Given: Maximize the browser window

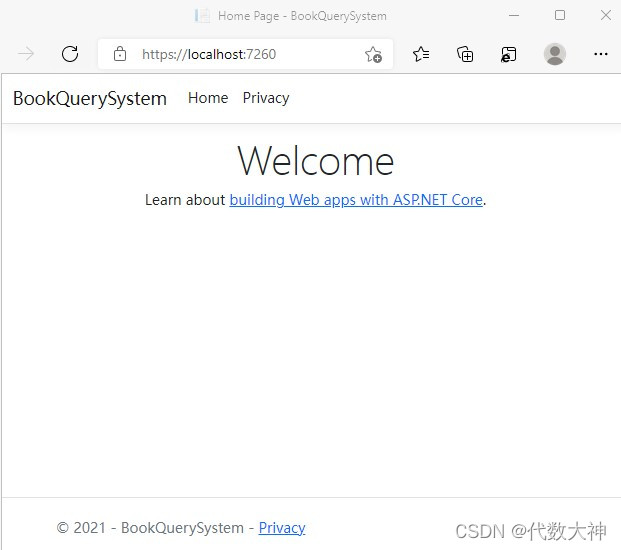Looking at the screenshot, I should pyautogui.click(x=560, y=15).
